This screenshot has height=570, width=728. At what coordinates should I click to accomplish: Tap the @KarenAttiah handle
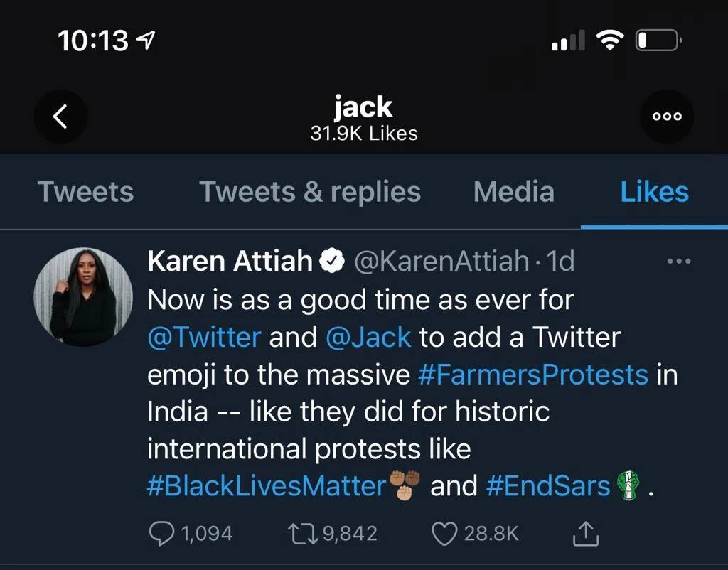point(441,262)
